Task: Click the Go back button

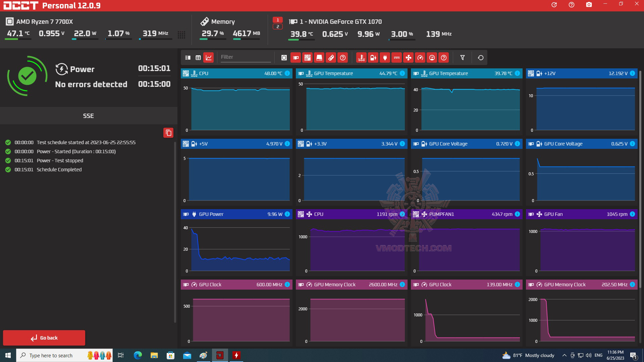Action: coord(44,338)
